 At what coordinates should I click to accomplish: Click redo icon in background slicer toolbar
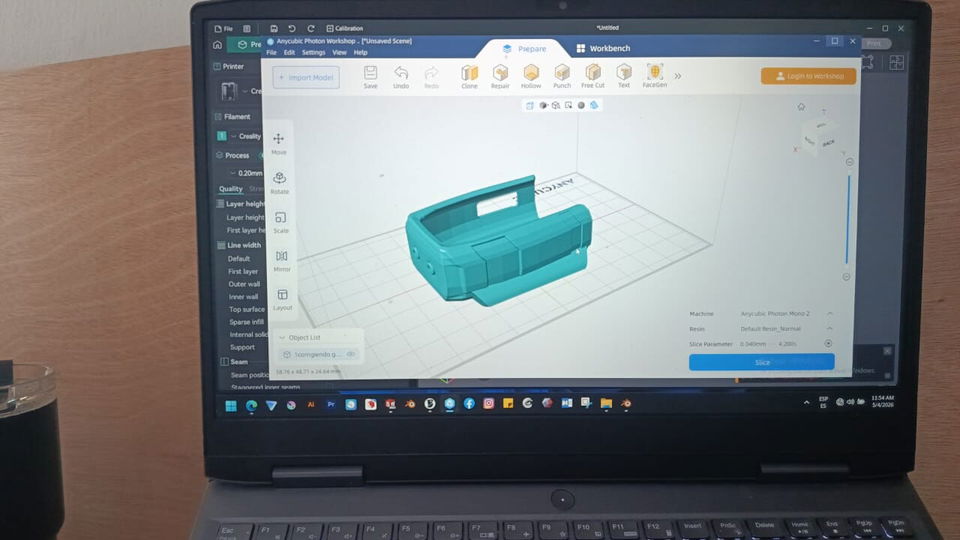click(311, 28)
